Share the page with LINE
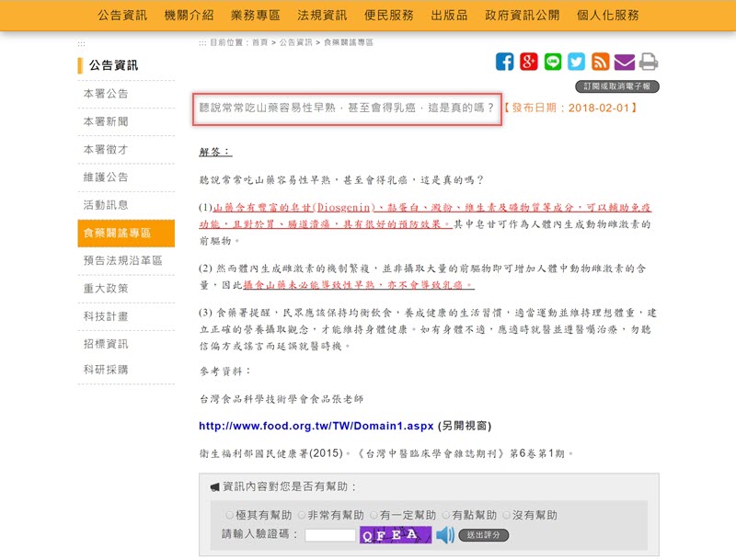 pyautogui.click(x=553, y=62)
